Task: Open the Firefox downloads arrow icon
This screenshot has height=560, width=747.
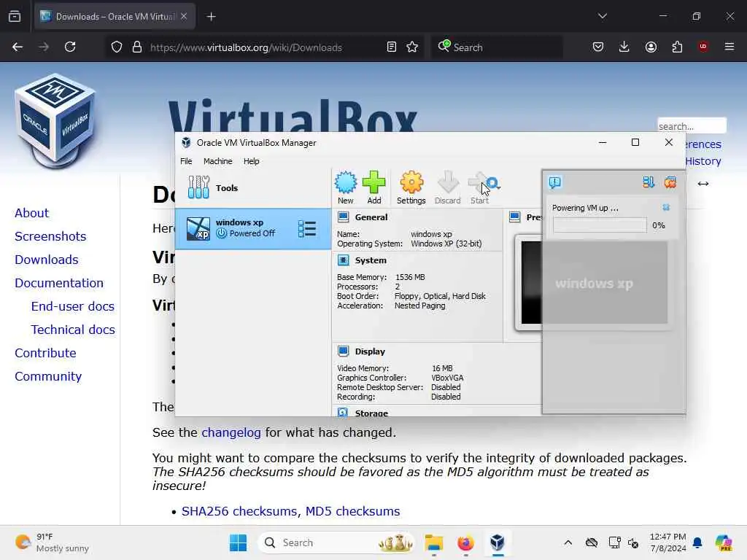Action: [624, 47]
